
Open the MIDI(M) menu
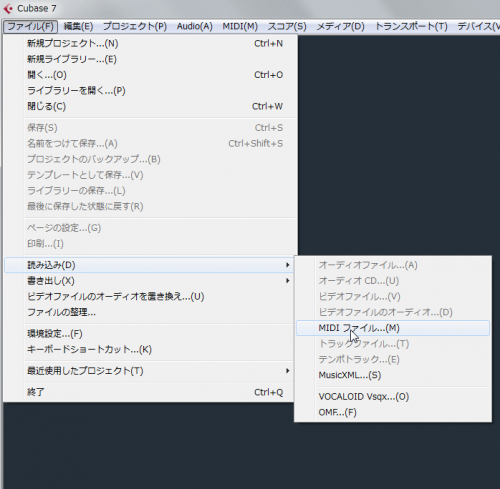point(240,26)
